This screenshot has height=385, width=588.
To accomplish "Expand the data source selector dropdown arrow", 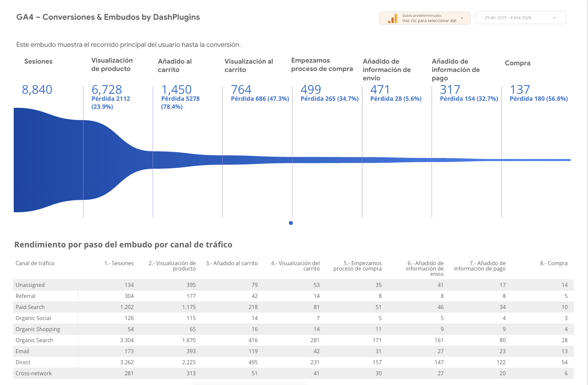I will (x=462, y=18).
